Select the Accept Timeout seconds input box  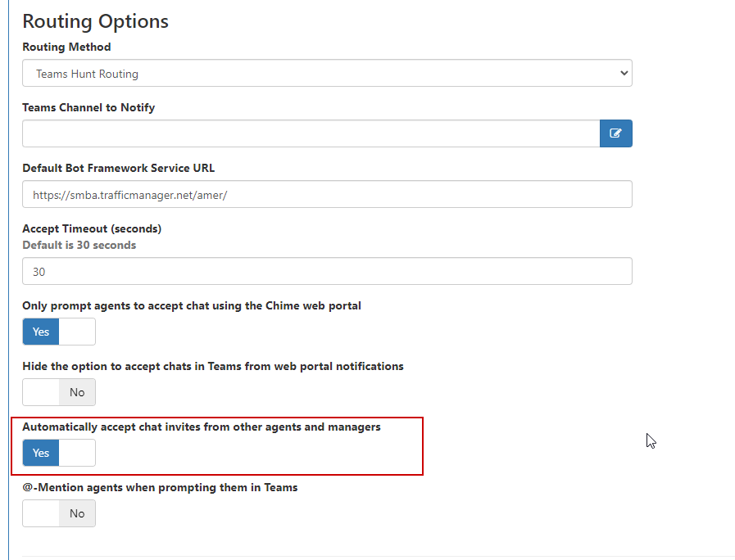[327, 271]
